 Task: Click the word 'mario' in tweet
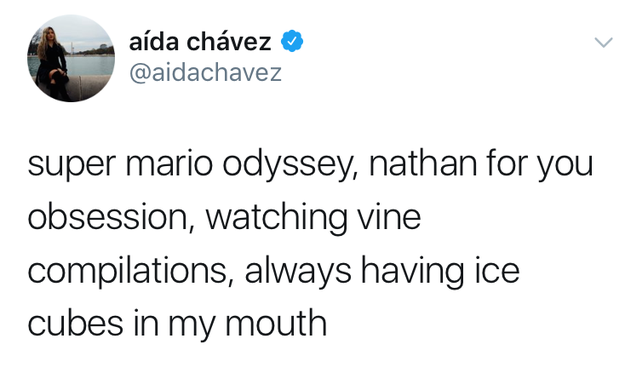click(169, 164)
